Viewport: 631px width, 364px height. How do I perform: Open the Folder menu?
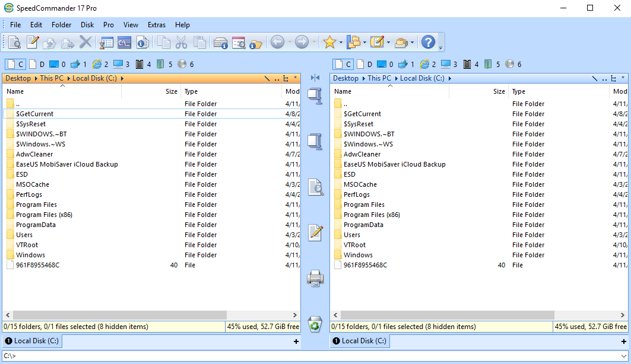[x=61, y=25]
